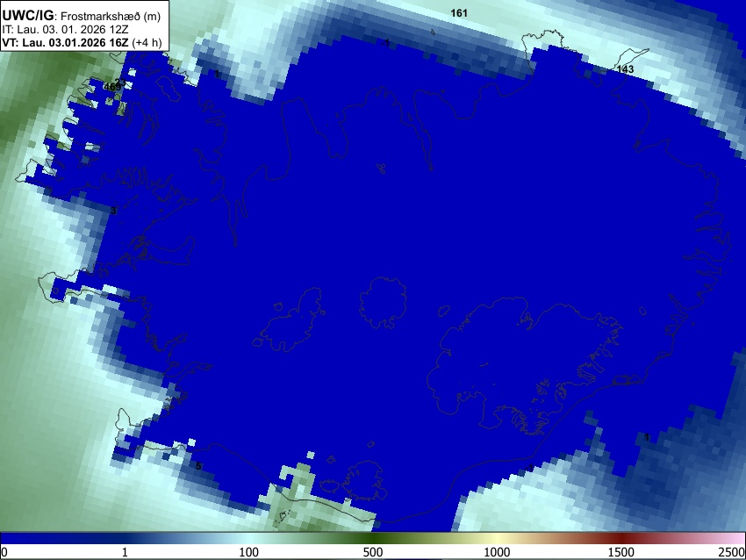This screenshot has height=560, width=746.
Task: Click the color scale label '1000'
Action: point(497,552)
